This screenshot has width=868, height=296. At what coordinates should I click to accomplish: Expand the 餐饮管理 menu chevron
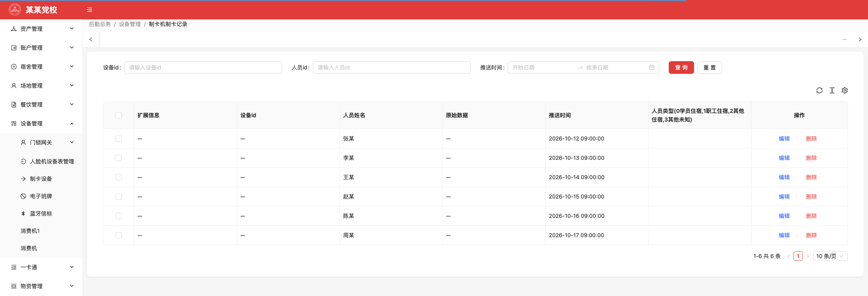pyautogui.click(x=72, y=104)
